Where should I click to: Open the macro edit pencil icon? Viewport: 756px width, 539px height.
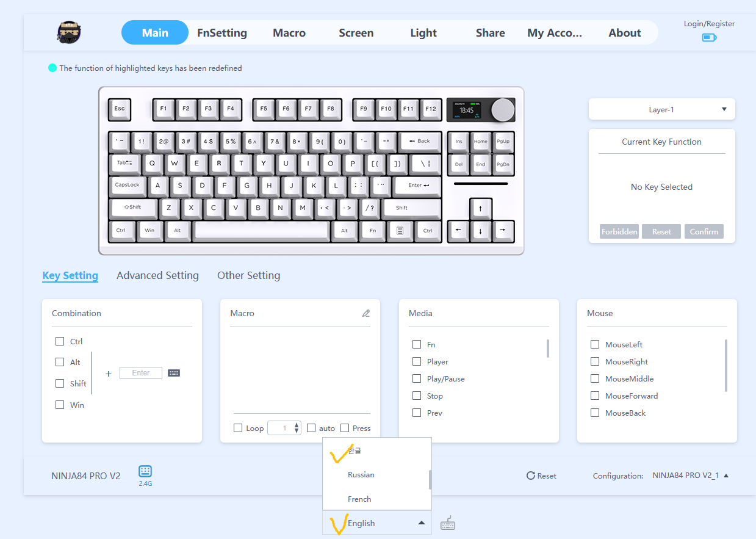click(x=366, y=313)
